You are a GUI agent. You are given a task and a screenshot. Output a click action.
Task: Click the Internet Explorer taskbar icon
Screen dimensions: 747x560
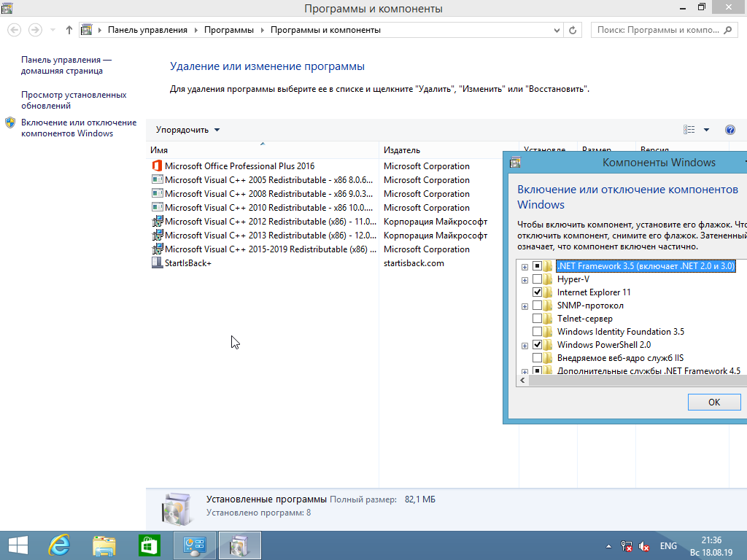click(x=59, y=545)
